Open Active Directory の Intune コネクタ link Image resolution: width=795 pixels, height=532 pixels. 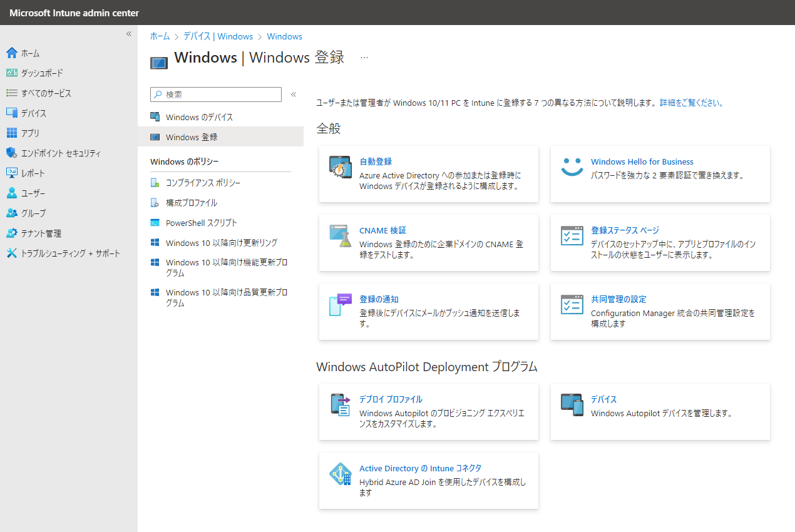point(420,468)
